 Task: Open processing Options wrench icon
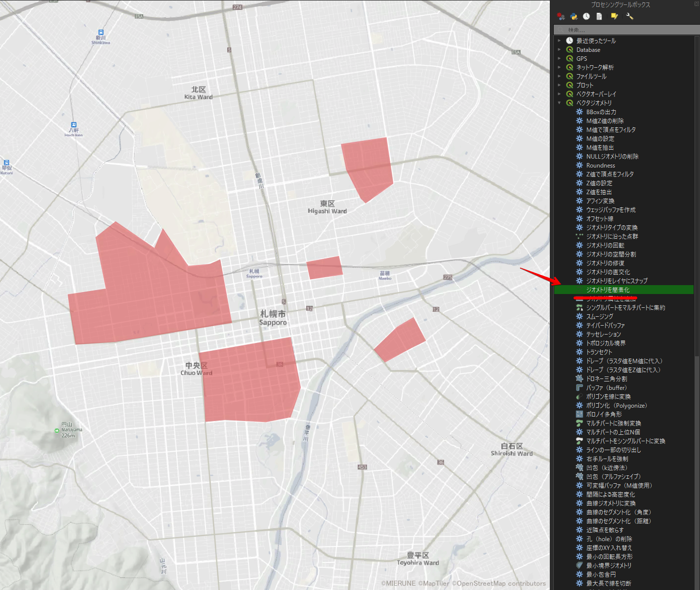click(629, 16)
